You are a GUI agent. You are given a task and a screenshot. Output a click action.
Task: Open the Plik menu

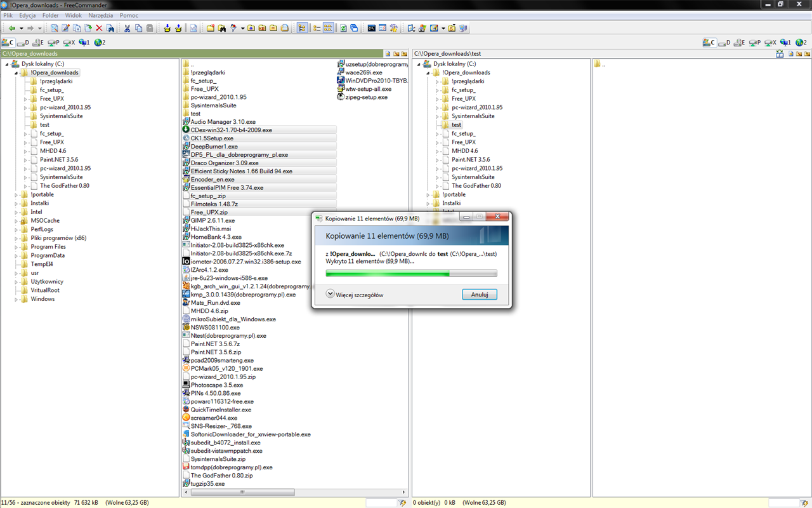[x=8, y=15]
